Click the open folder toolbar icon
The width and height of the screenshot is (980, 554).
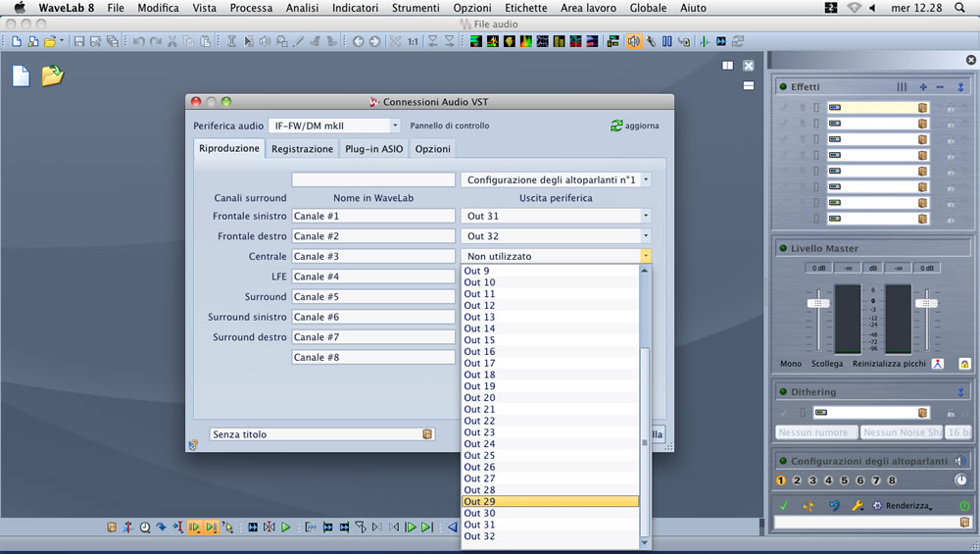pos(49,41)
